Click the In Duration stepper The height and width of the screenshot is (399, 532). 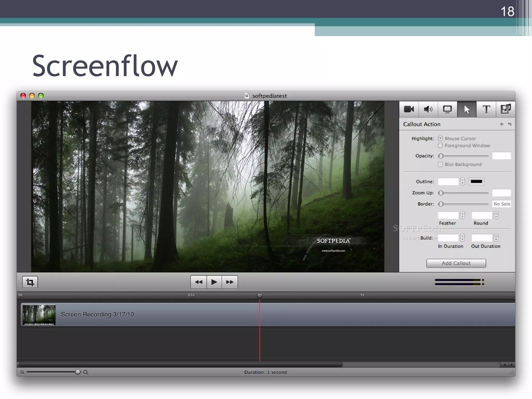pos(462,238)
